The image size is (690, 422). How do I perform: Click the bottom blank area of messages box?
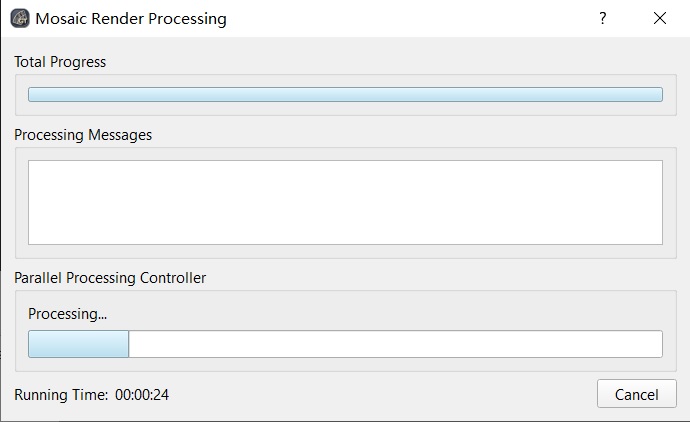tap(345, 233)
